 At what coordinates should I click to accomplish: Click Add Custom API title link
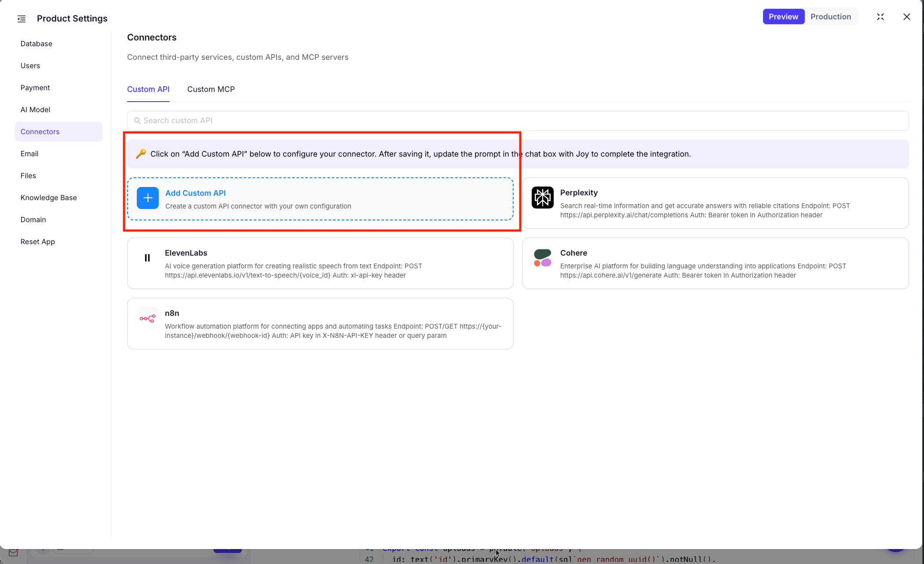tap(195, 193)
